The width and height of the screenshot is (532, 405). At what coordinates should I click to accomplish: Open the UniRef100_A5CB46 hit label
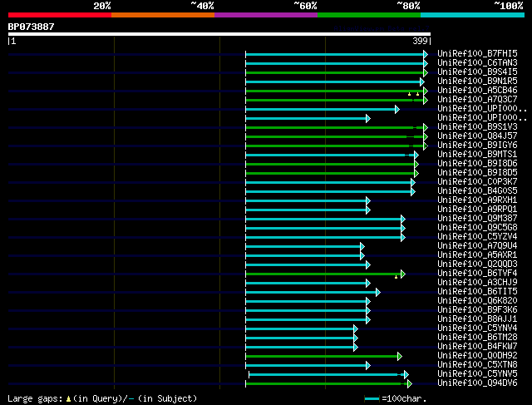477,91
